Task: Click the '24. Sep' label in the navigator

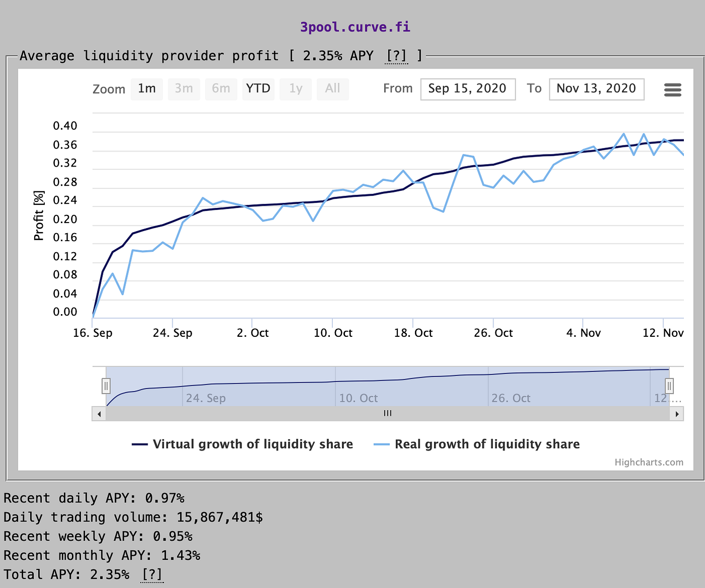Action: tap(206, 398)
